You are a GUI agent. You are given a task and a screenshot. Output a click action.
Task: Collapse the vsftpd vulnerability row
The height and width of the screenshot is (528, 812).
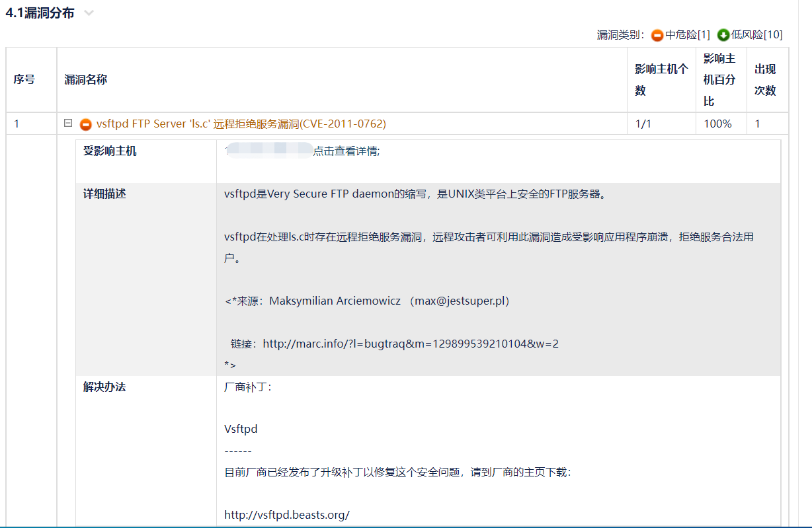(67, 123)
